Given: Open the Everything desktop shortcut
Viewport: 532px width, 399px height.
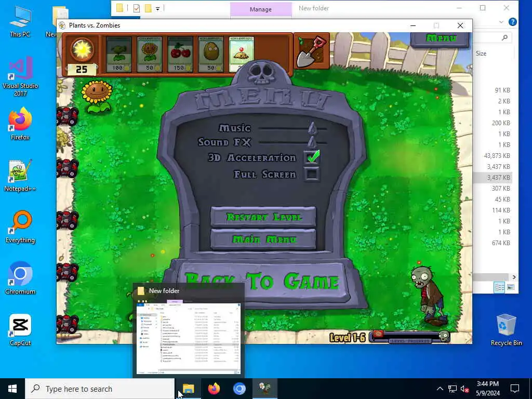Looking at the screenshot, I should pos(20,228).
